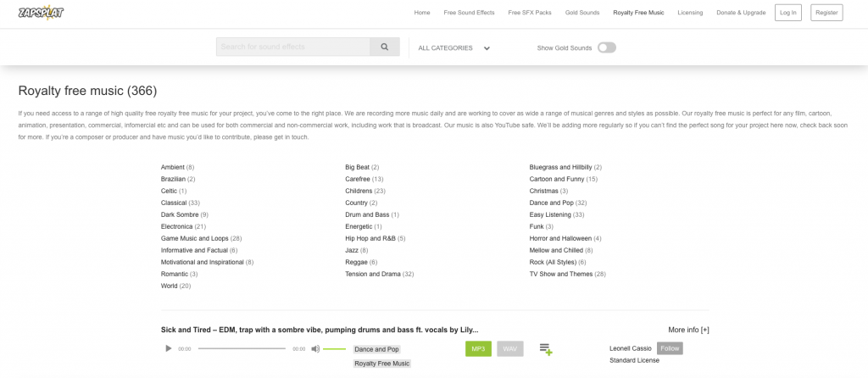Download the track as MP3

(x=478, y=348)
